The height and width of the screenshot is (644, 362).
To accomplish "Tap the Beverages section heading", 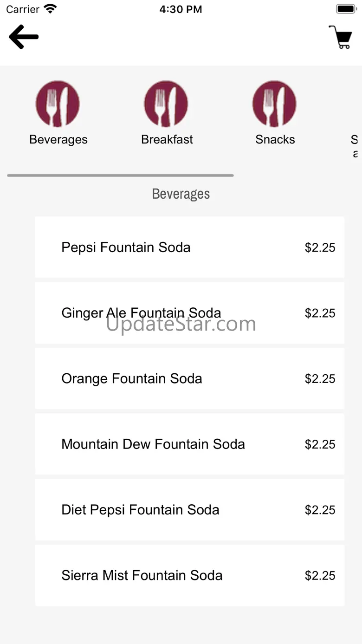I will pyautogui.click(x=181, y=194).
